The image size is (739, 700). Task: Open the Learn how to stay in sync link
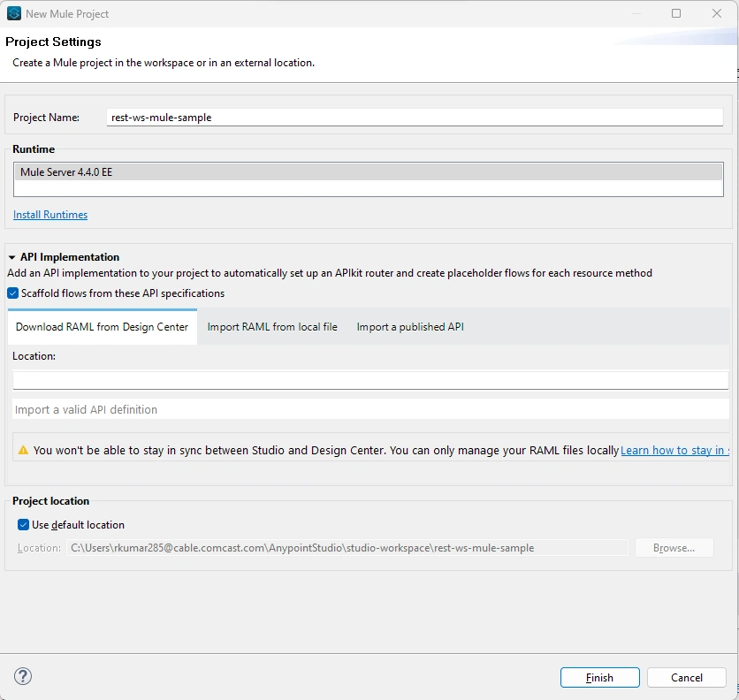(x=674, y=450)
